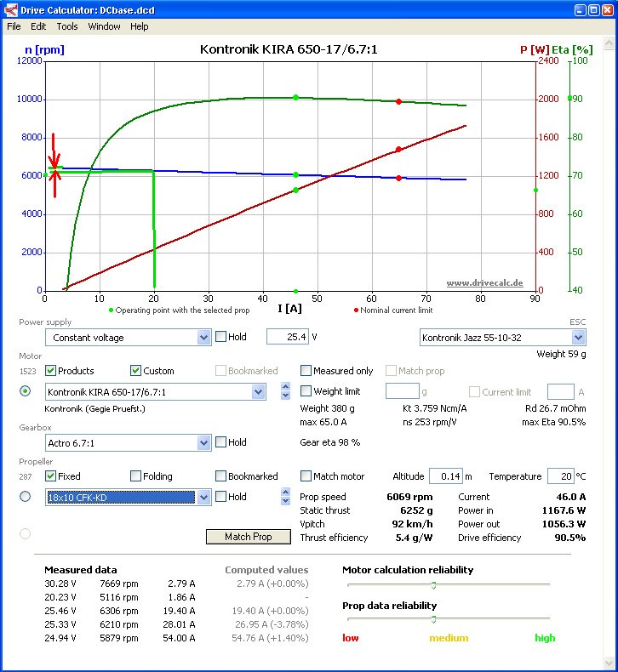The height and width of the screenshot is (672, 618).
Task: Uncheck the Products motor filter
Action: tap(50, 371)
